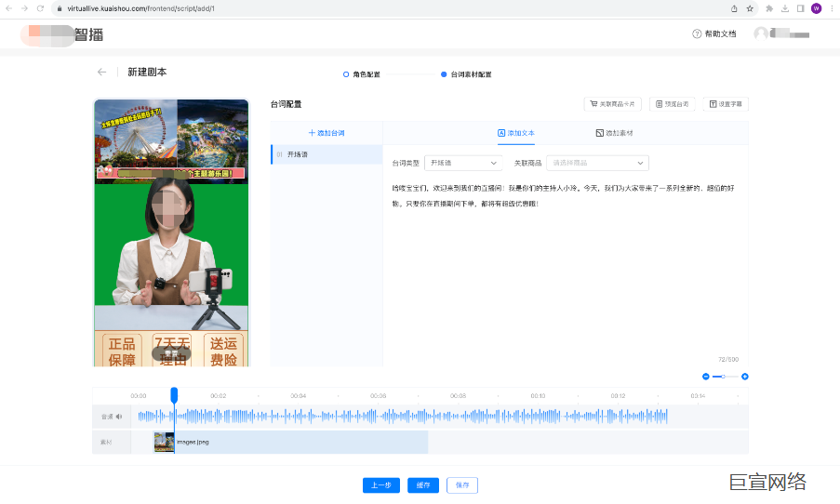Click the 00:04 mark on timeline ruler
This screenshot has height=504, width=840.
pos(299,396)
